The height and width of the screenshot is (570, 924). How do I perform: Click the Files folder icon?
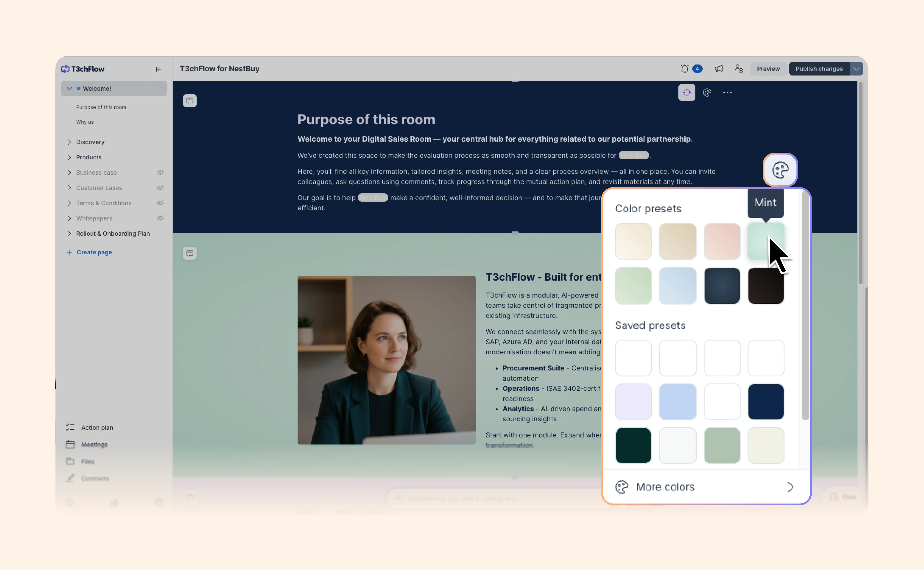(x=70, y=461)
